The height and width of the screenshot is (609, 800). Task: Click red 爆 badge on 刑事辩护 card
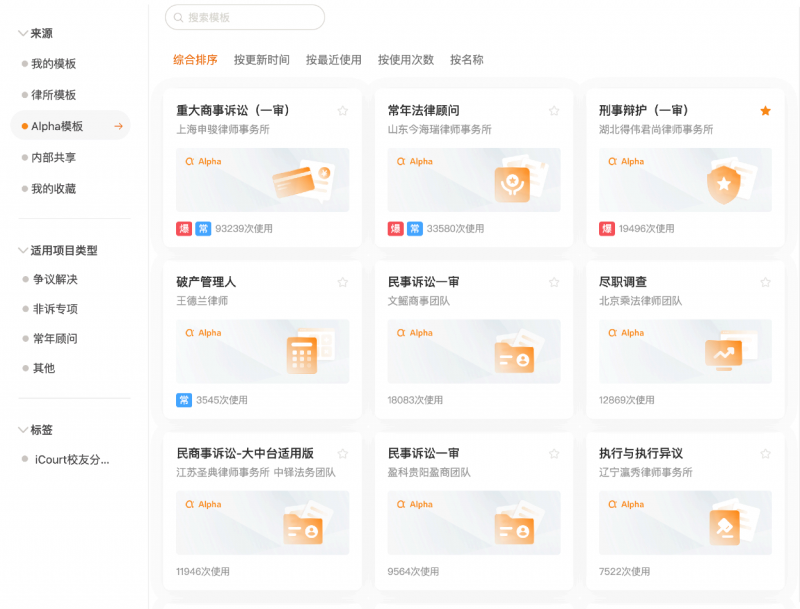coord(607,229)
